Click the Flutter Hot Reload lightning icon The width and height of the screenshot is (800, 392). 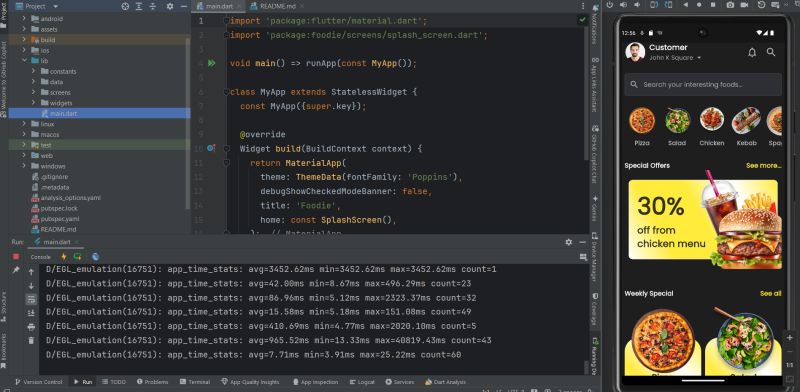[x=64, y=257]
